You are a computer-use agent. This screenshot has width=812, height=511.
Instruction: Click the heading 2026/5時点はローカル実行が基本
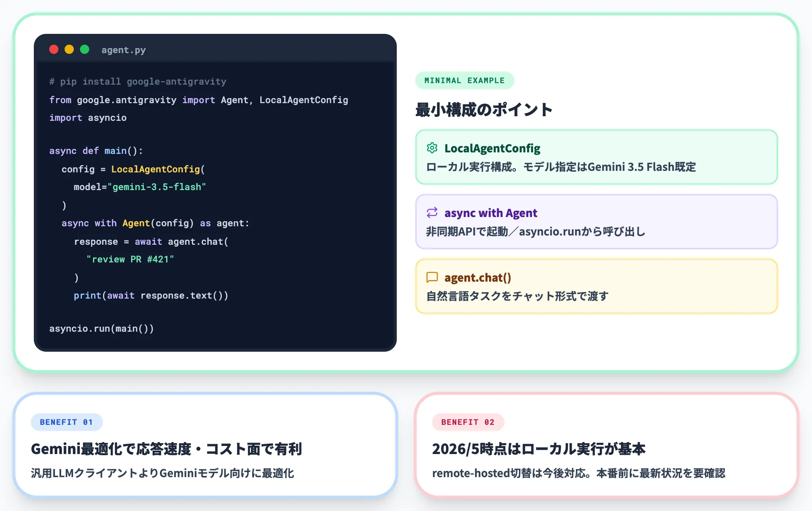point(539,449)
